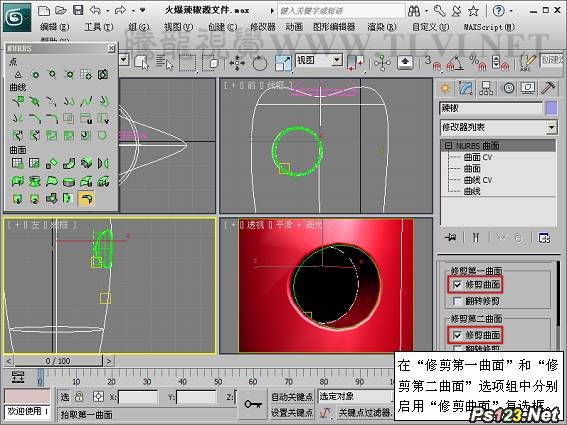567x425 pixels.
Task: Click the pink MAXScript mini listener box
Action: tap(27, 396)
